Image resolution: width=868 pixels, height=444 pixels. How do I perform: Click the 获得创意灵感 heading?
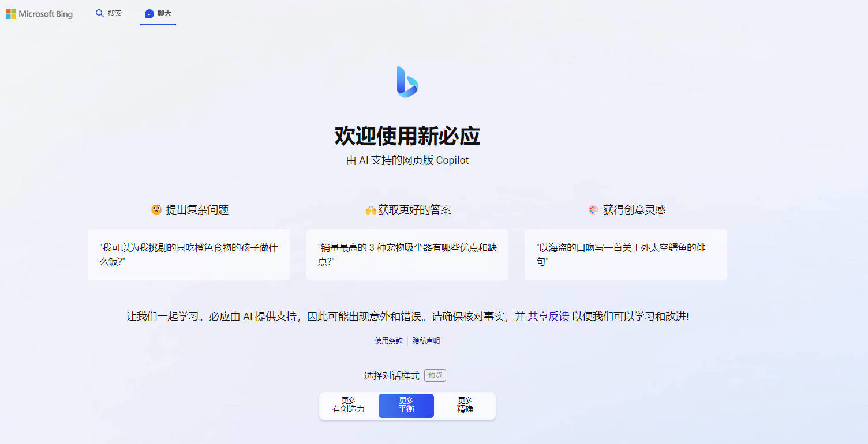coord(634,210)
